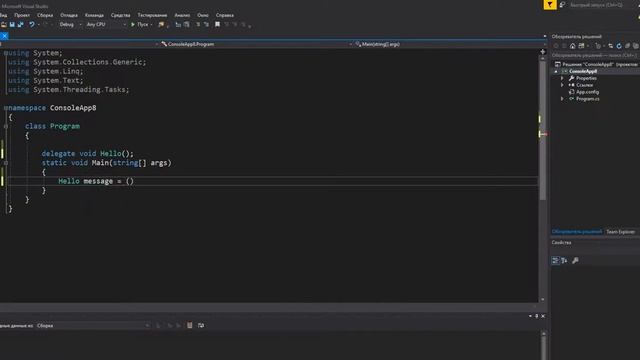The height and width of the screenshot is (360, 640).
Task: Click the Save All icon
Action: (20, 24)
